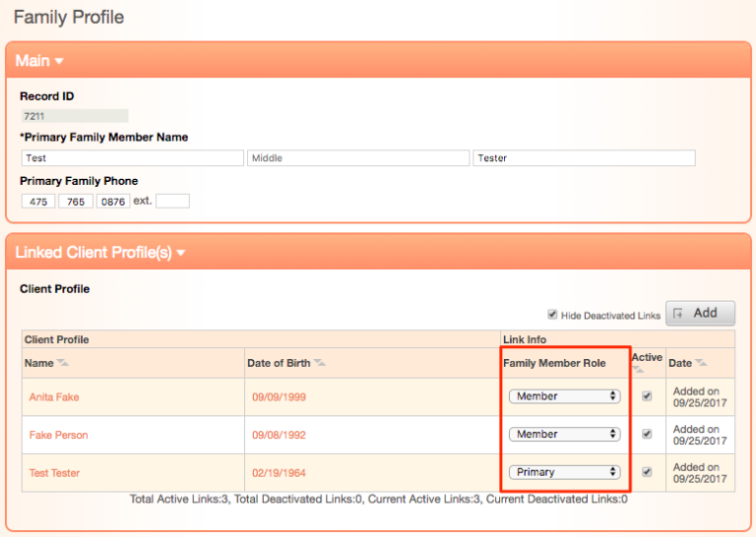Click into the Middle name field

[358, 158]
